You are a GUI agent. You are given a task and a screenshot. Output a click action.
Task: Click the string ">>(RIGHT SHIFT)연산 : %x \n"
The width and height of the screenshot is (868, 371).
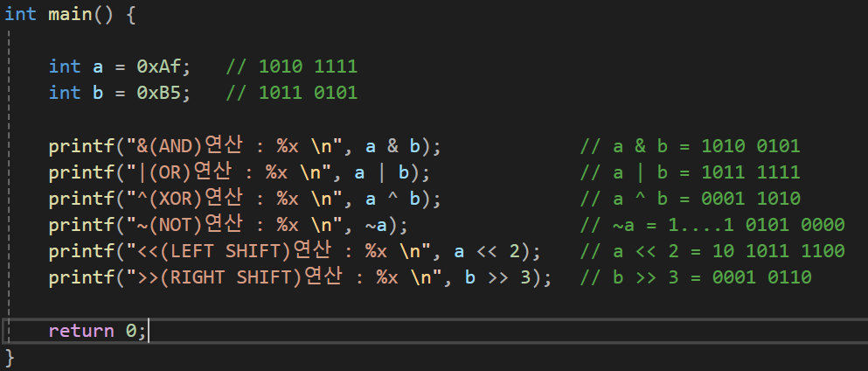point(285,276)
